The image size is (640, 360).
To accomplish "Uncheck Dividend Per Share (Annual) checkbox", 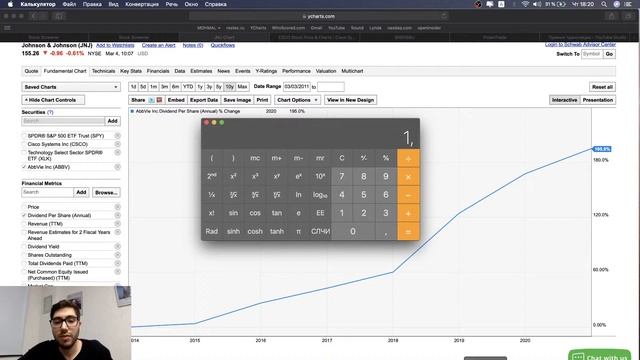I will pos(24,215).
